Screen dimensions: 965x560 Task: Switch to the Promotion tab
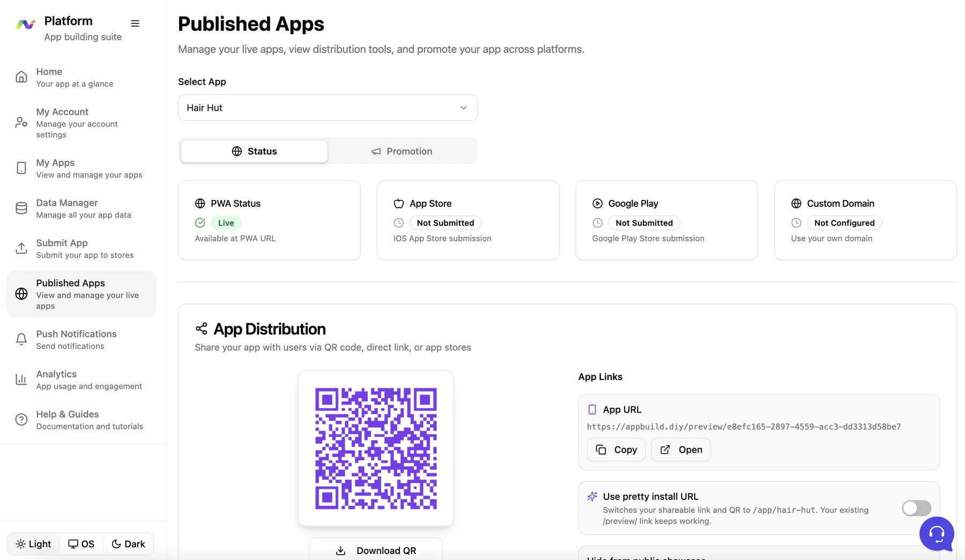coord(402,151)
